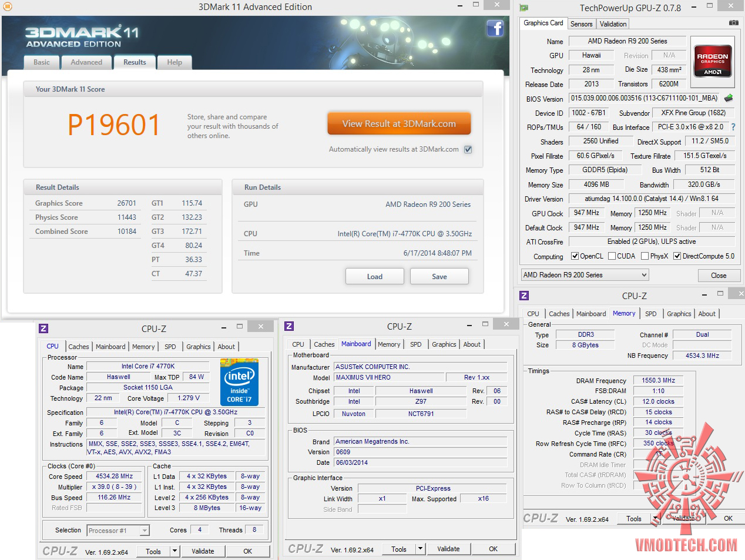Click the Load button in Run Details
This screenshot has width=745, height=560.
click(375, 276)
